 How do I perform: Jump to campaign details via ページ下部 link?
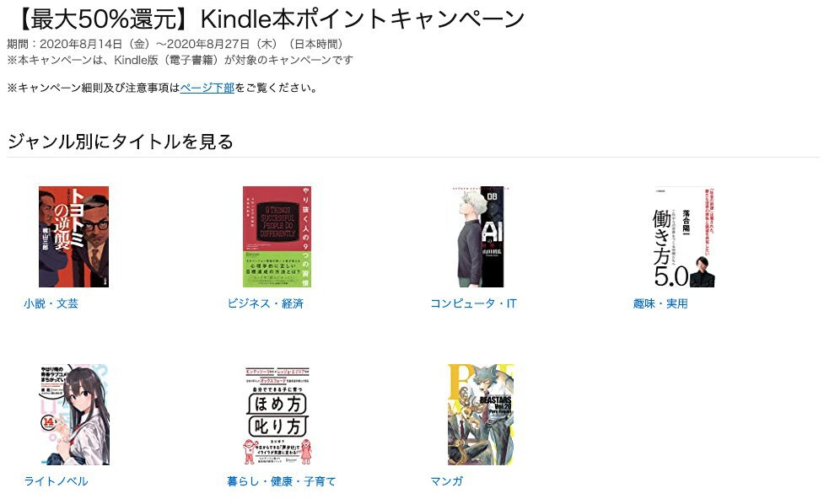[x=207, y=88]
